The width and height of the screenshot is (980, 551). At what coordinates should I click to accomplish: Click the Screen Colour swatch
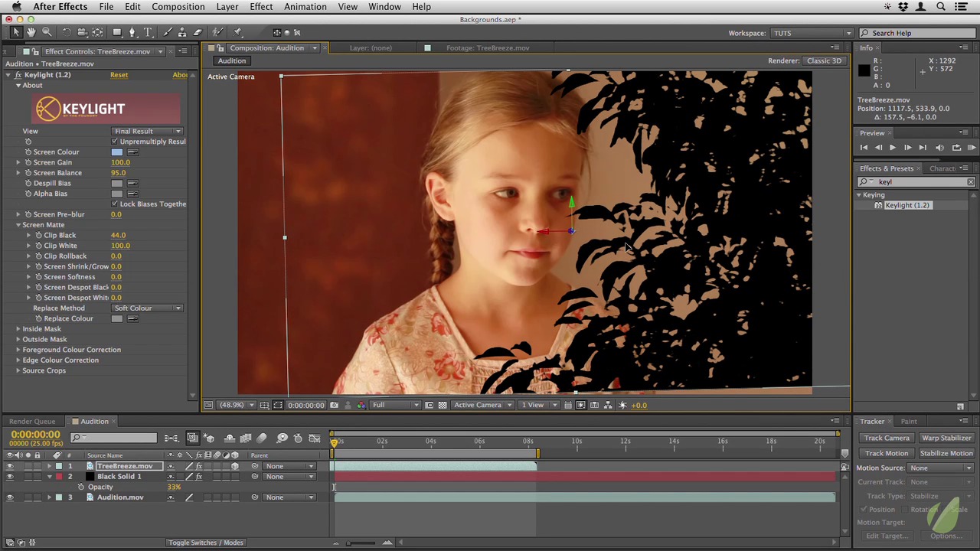[116, 152]
